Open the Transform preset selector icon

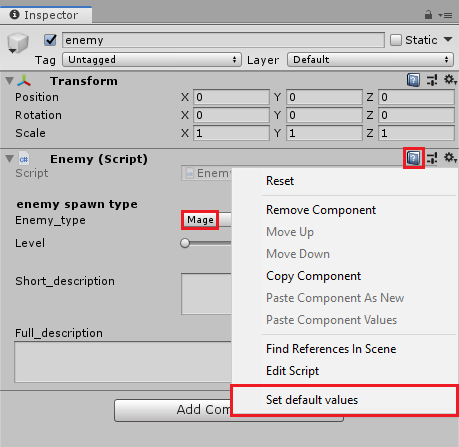tap(432, 80)
